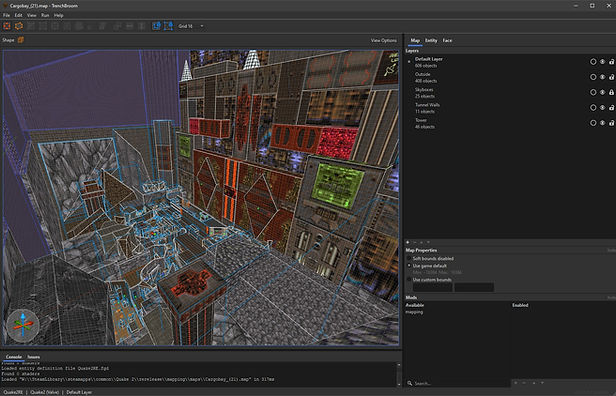
Task: Click the Shape label in tool bar
Action: pyautogui.click(x=8, y=40)
